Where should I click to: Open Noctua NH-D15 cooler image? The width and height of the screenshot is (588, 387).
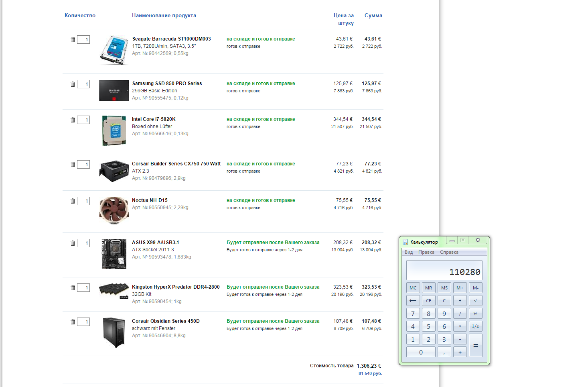(114, 210)
